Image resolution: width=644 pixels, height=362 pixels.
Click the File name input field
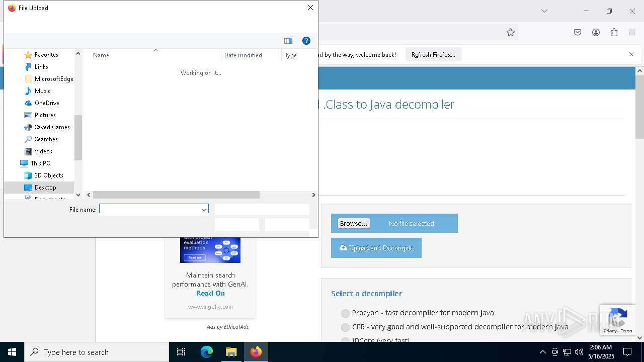click(150, 210)
